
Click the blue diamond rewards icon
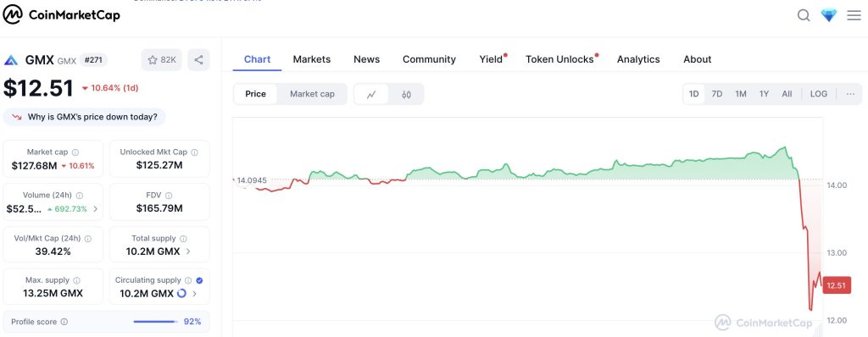[829, 15]
